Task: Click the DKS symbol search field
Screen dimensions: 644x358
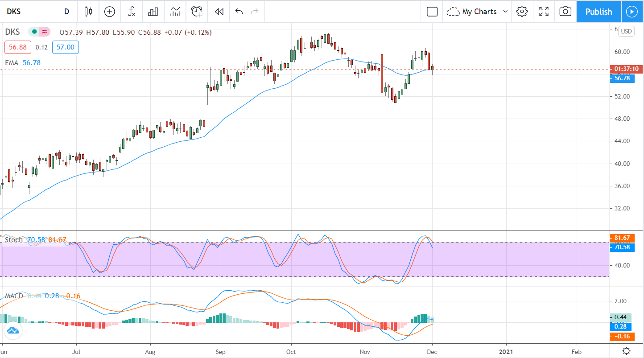Action: [28, 12]
